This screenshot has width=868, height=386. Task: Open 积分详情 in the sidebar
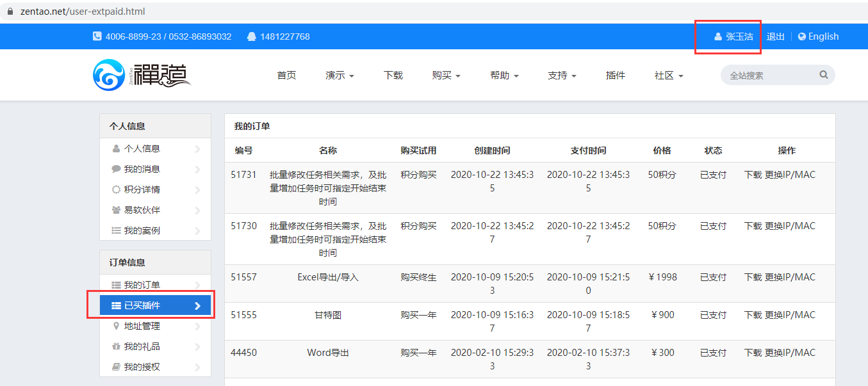click(142, 189)
